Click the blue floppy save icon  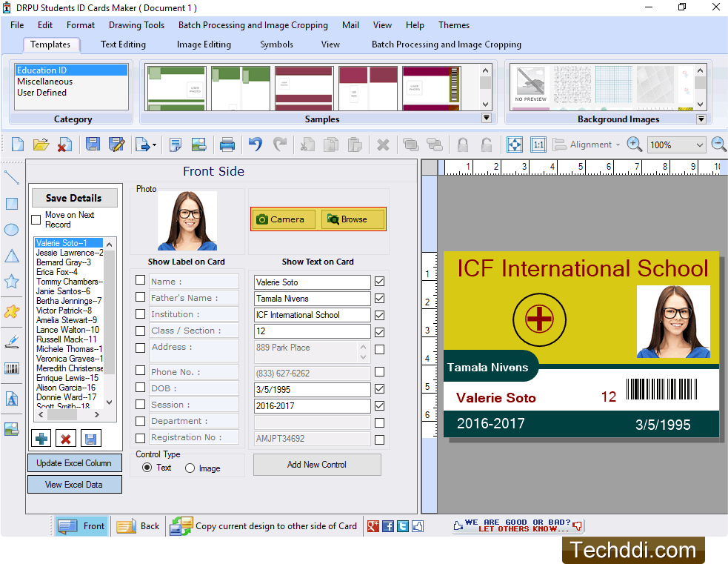[93, 145]
